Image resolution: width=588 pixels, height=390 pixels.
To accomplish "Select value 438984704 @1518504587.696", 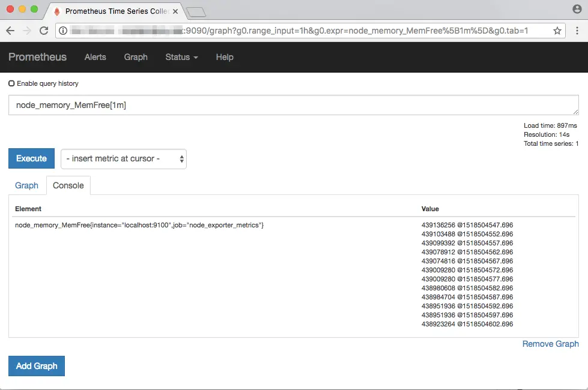I will pyautogui.click(x=467, y=297).
